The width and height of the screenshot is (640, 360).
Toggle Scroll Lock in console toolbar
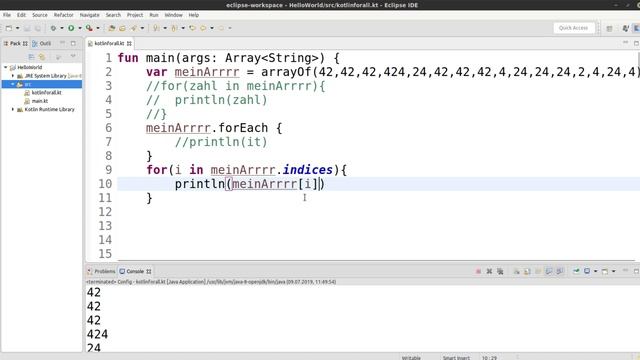527,271
